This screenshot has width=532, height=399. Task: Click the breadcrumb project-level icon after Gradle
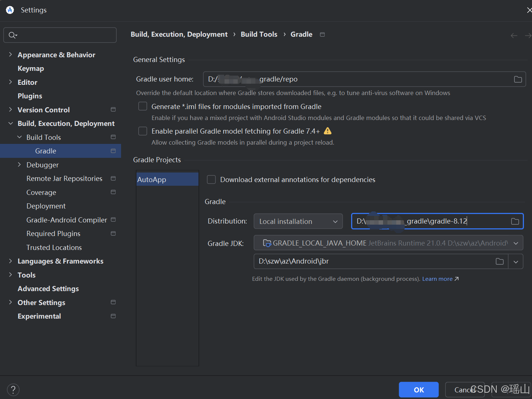click(x=322, y=35)
